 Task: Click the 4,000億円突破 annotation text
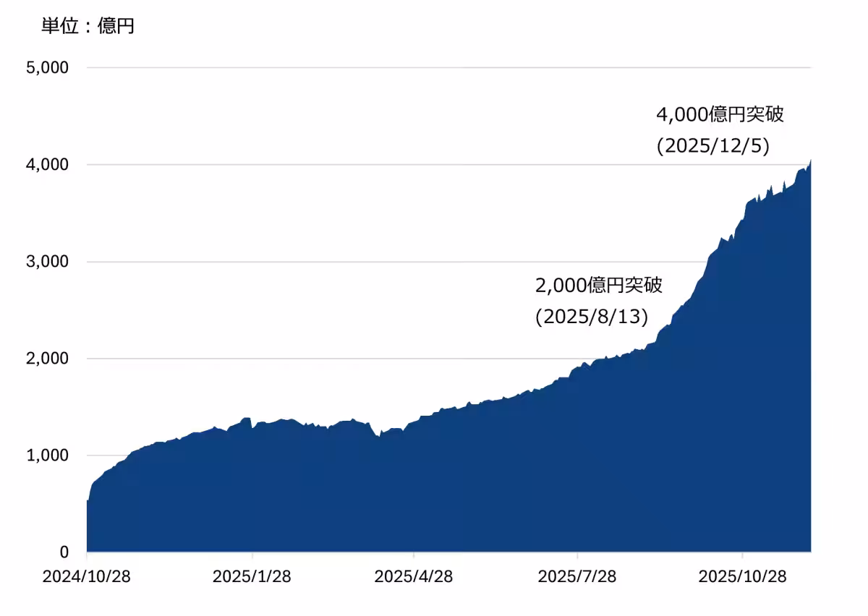(x=720, y=114)
